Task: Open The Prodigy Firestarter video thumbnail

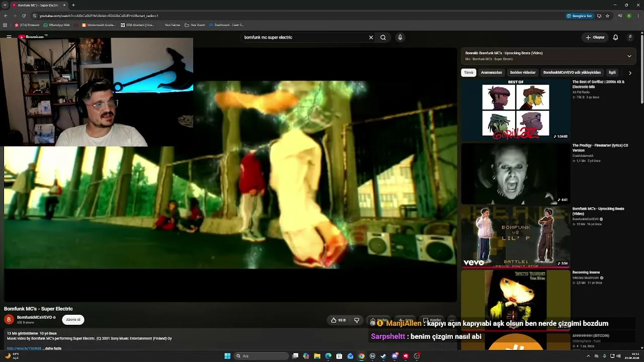Action: pyautogui.click(x=515, y=173)
